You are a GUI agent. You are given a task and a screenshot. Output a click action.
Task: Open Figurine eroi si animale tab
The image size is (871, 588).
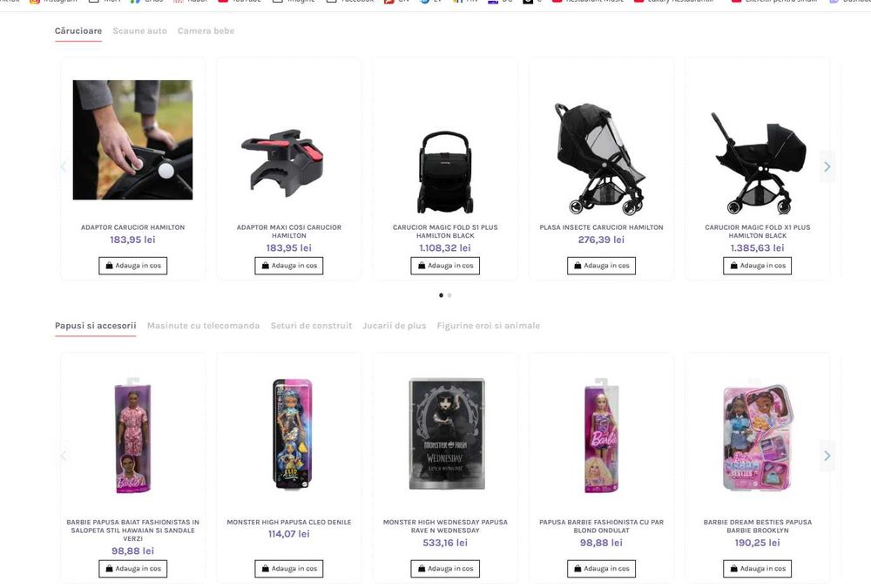tap(489, 326)
